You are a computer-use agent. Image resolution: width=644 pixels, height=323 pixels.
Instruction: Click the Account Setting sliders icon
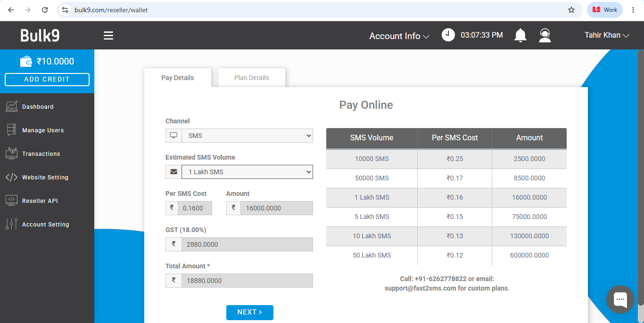tap(12, 224)
